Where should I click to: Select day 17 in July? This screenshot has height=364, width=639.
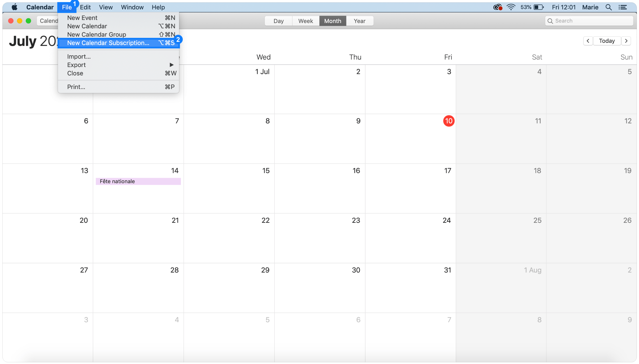point(411,188)
